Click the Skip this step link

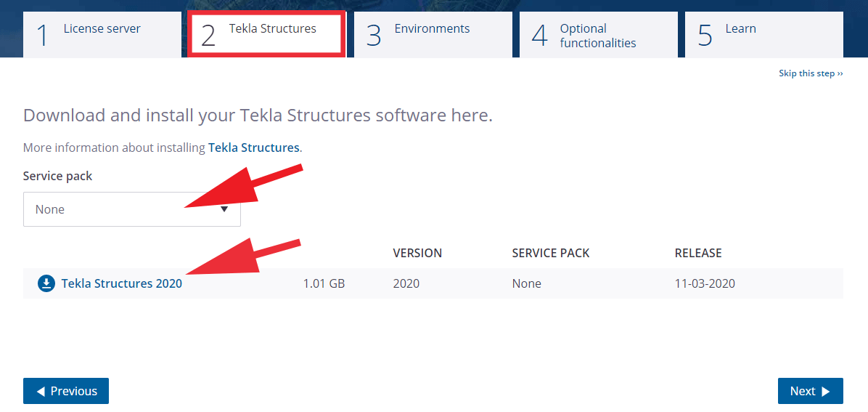tap(811, 73)
